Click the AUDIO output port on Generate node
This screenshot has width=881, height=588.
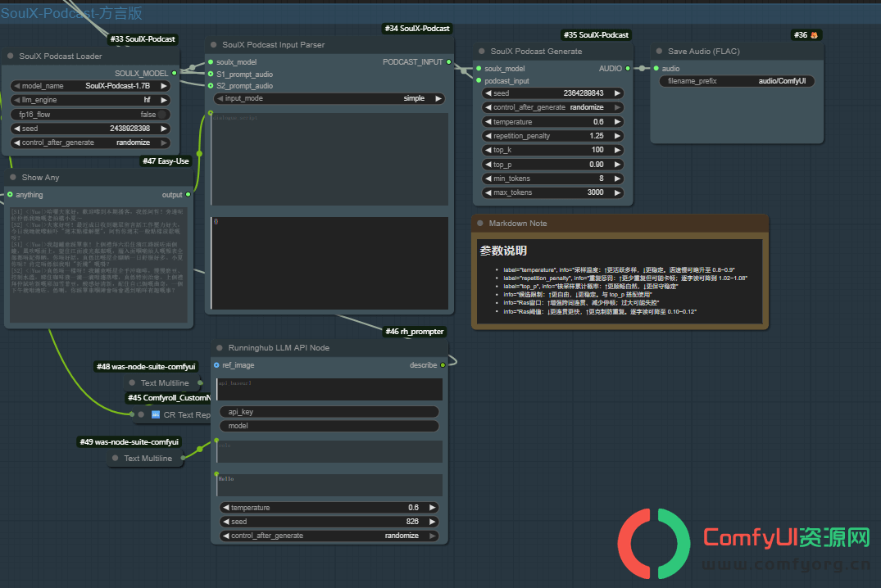pos(628,69)
